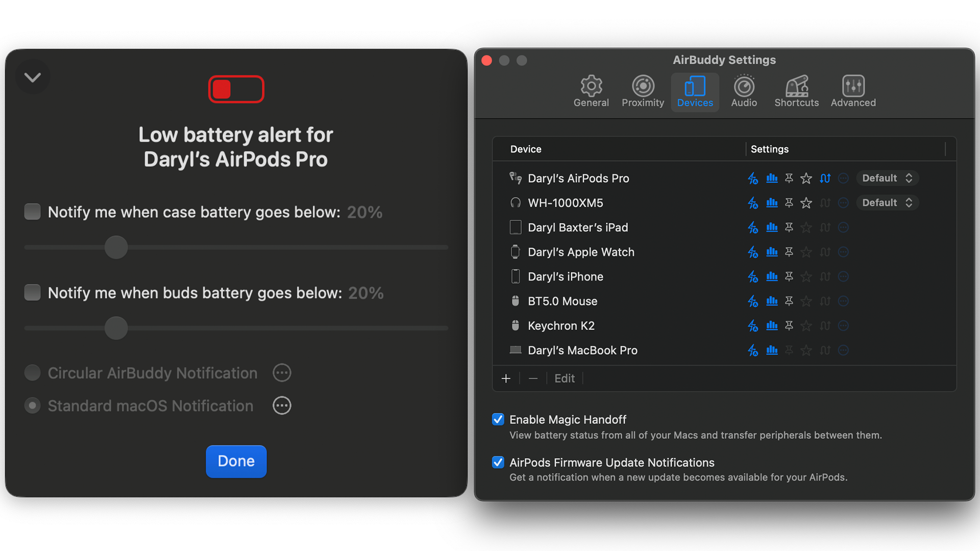This screenshot has width=980, height=551.
Task: Select Daryl's Apple Watch row
Action: [x=724, y=252]
